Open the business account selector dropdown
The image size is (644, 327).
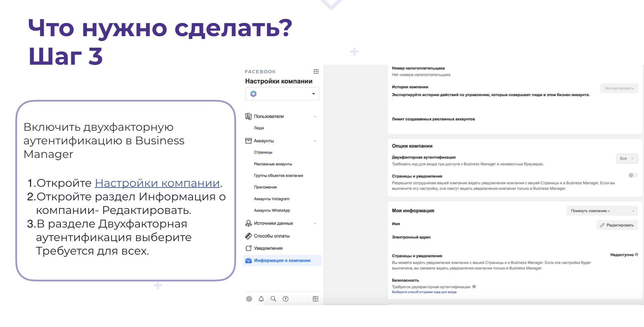tap(282, 94)
